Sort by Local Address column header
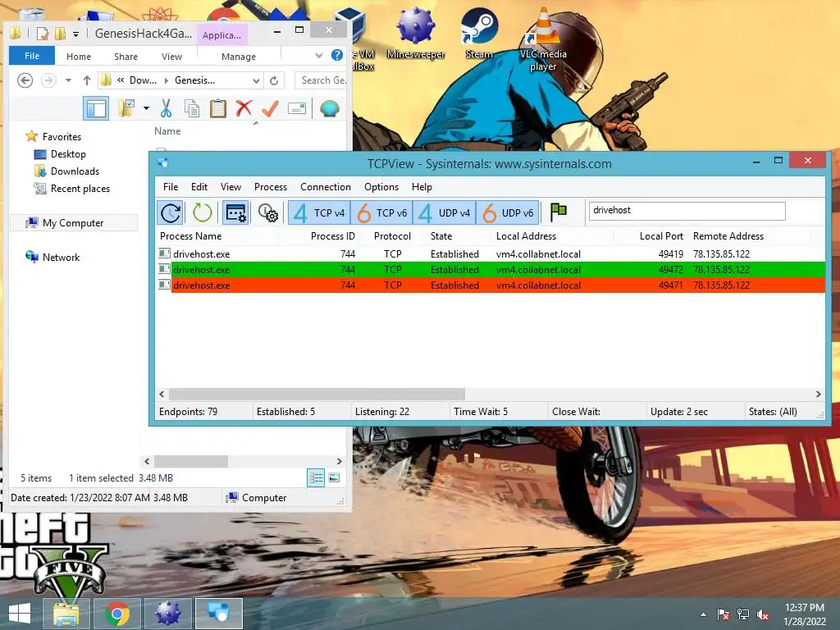Image resolution: width=840 pixels, height=630 pixels. [x=526, y=236]
